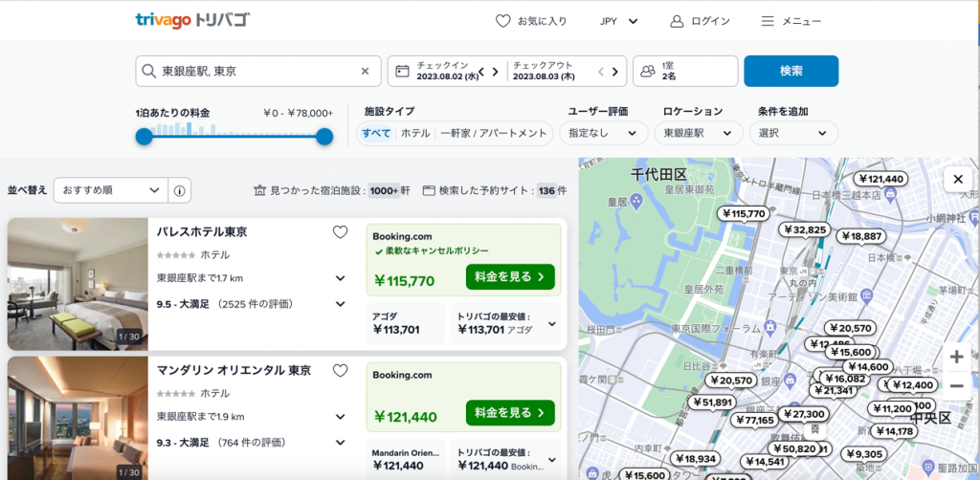Click the ¥9,305 map price marker
The height and width of the screenshot is (480, 980).
point(864,454)
